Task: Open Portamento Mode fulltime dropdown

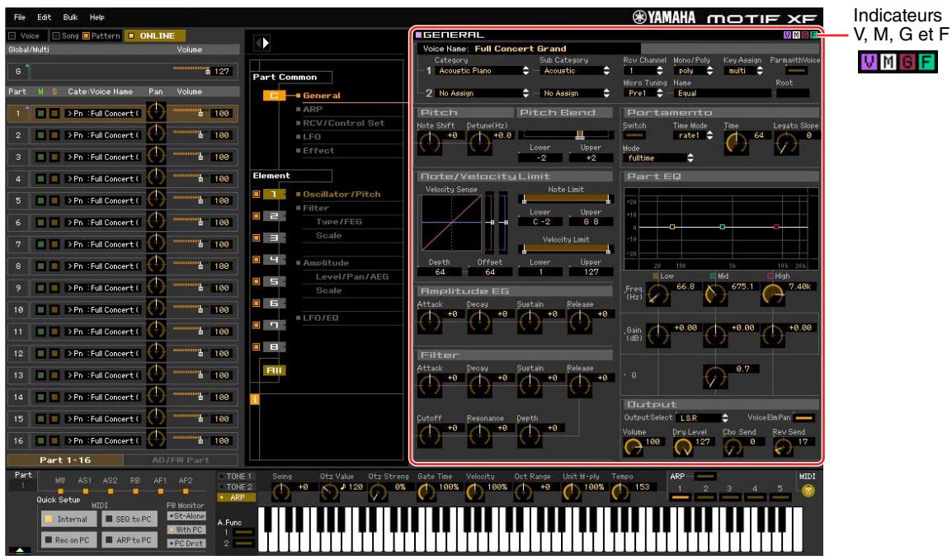Action: [659, 158]
